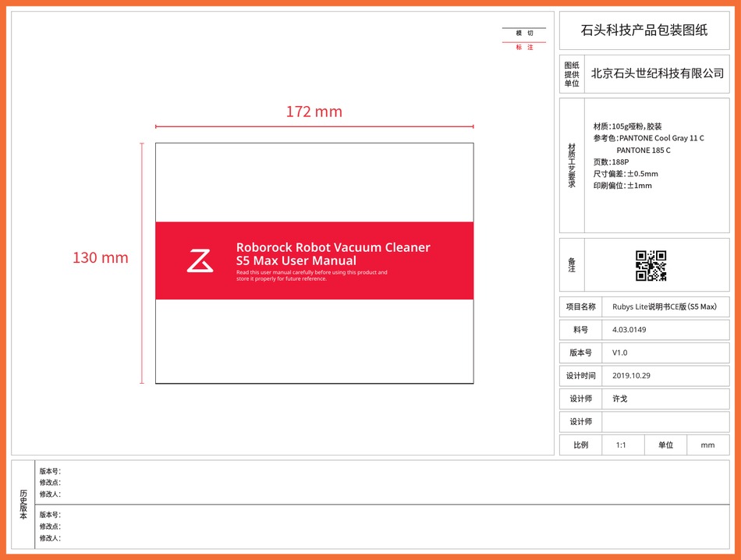Click the 130 mm height dimension label
The width and height of the screenshot is (741, 560).
pos(101,257)
